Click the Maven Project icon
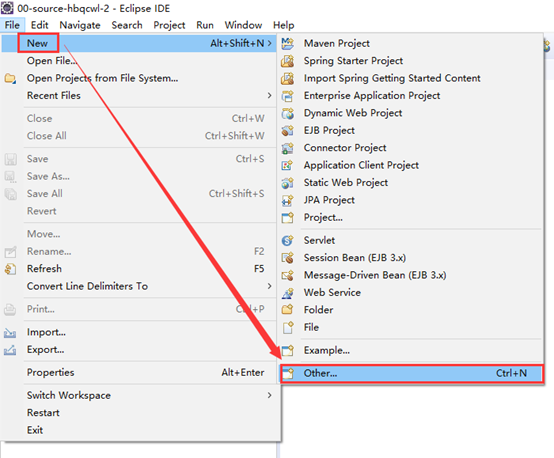This screenshot has width=554, height=458. pyautogui.click(x=288, y=43)
